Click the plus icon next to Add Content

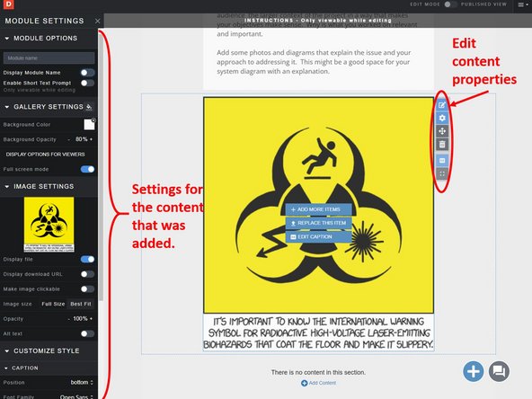304,383
